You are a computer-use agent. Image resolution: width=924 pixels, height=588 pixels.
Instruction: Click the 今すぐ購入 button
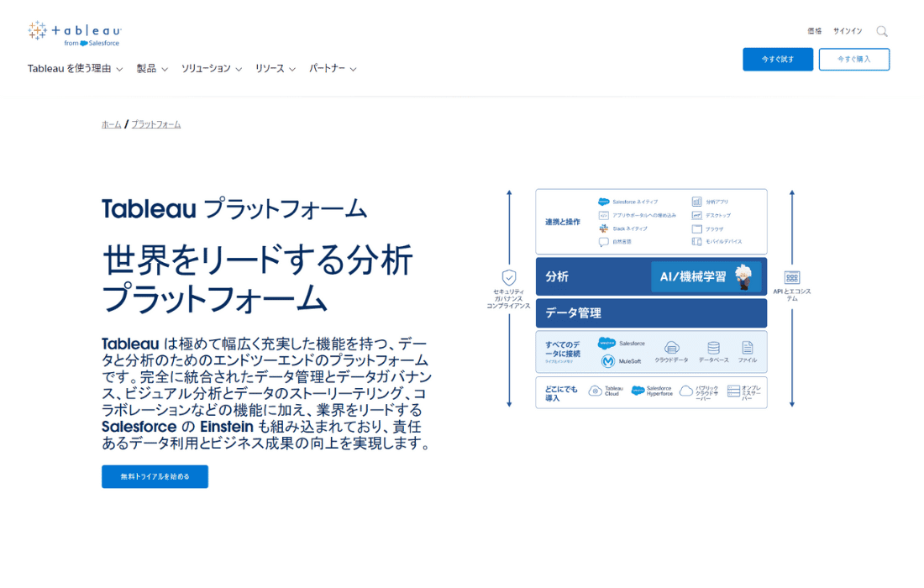coord(854,60)
